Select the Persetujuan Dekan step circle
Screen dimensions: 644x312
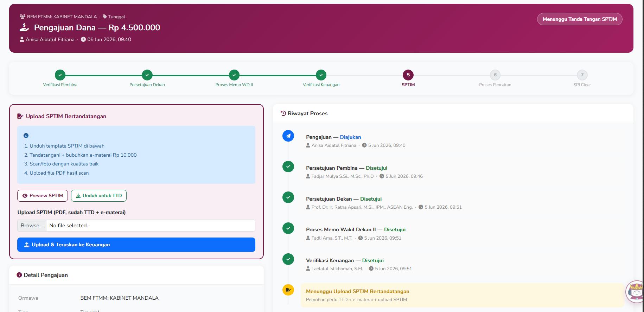pos(147,75)
